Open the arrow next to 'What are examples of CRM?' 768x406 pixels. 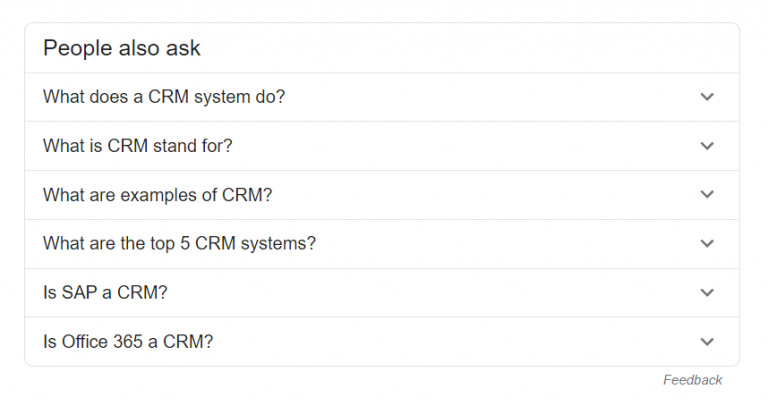[707, 195]
